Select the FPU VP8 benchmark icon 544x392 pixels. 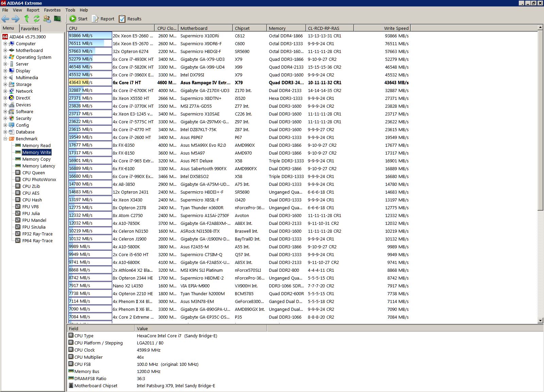pos(18,207)
